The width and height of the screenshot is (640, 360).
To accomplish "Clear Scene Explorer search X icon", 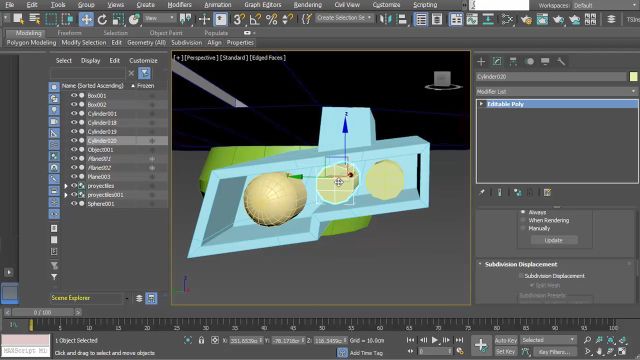I will point(131,73).
